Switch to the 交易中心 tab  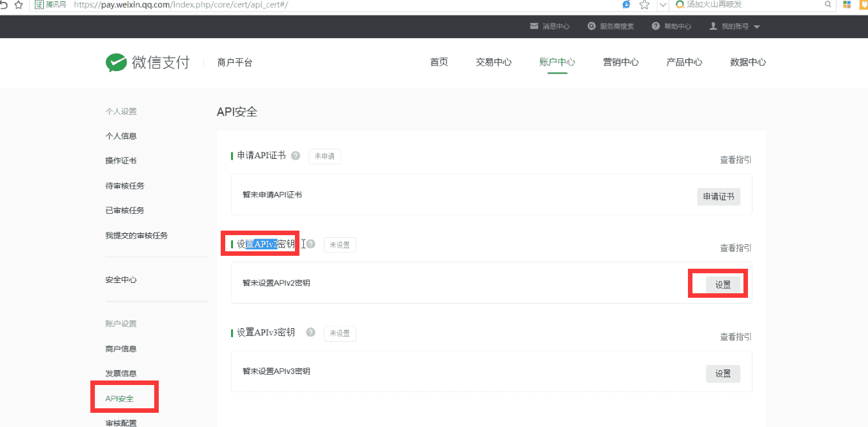(x=493, y=62)
